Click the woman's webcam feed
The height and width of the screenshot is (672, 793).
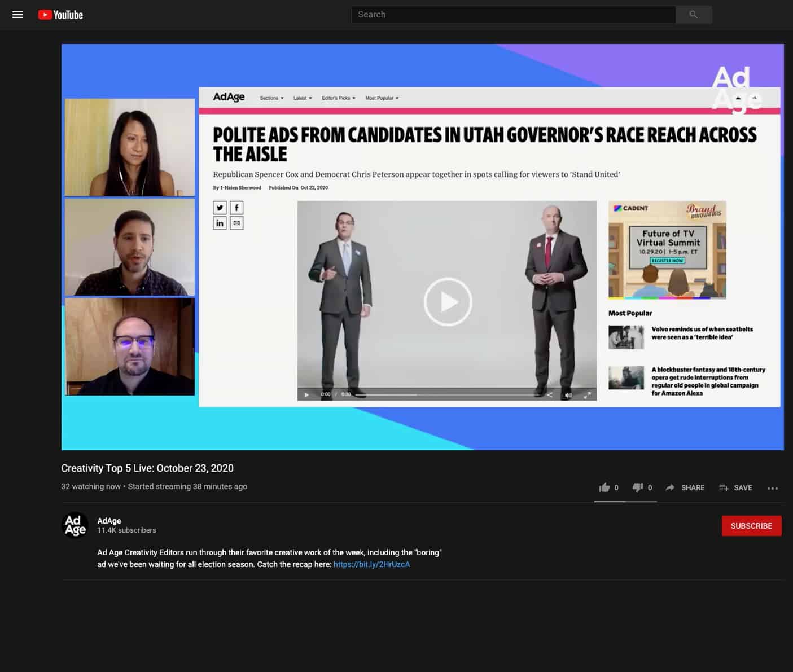tap(130, 147)
